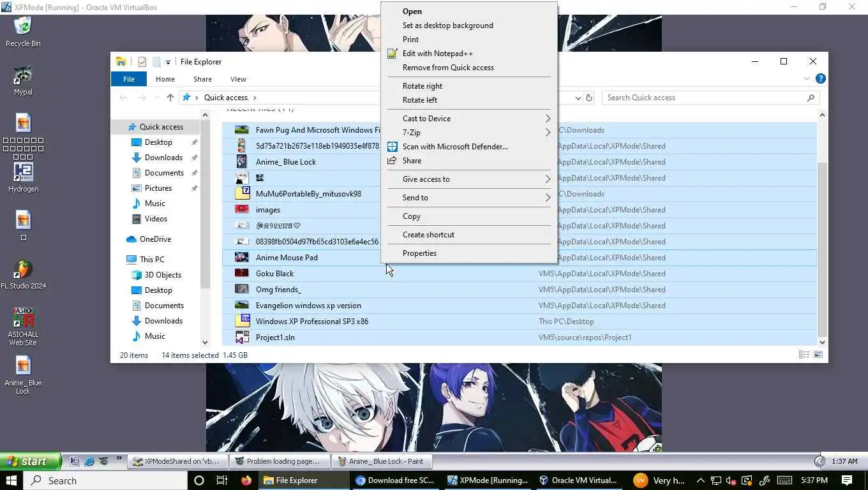Click the New folder quick access toolbar icon
This screenshot has width=868, height=490.
(x=156, y=62)
